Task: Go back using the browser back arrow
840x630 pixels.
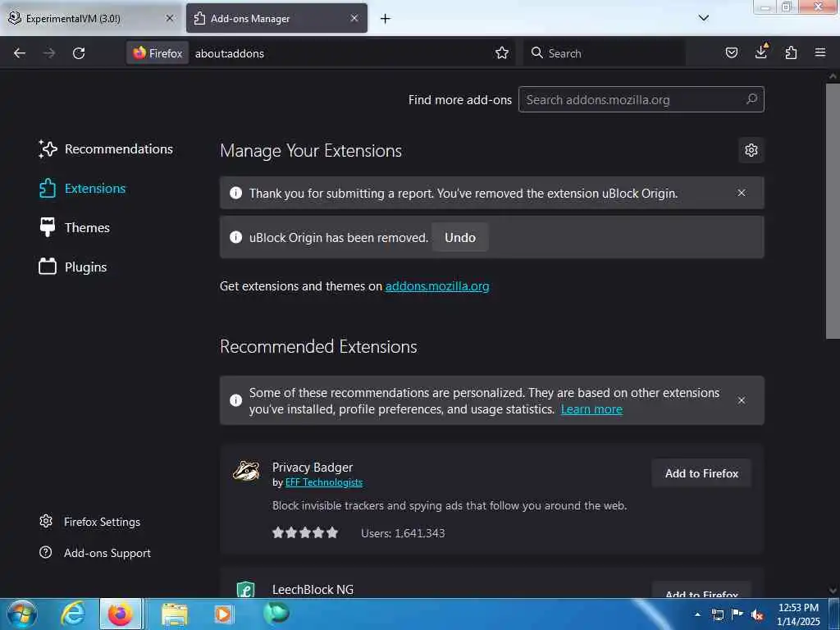Action: pyautogui.click(x=20, y=53)
